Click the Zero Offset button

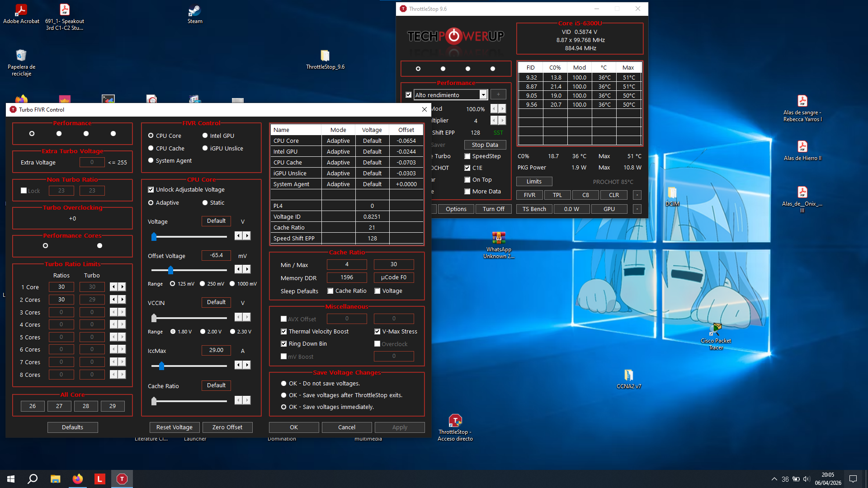[227, 427]
